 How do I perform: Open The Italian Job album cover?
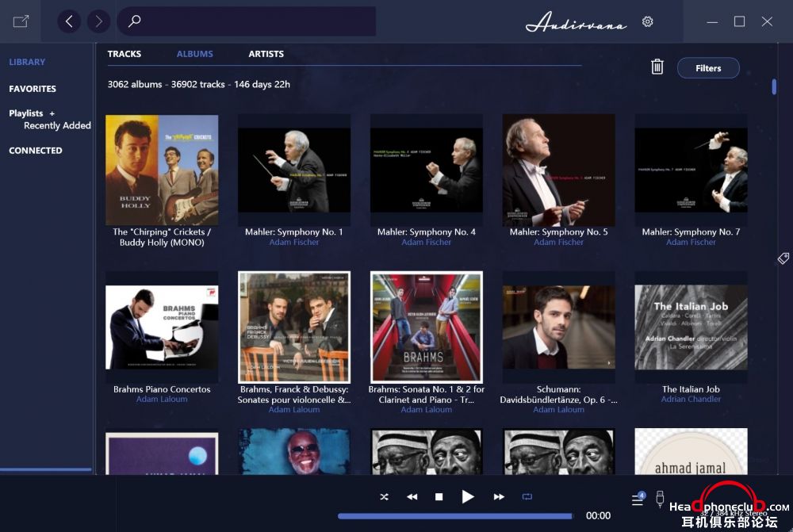coord(691,327)
